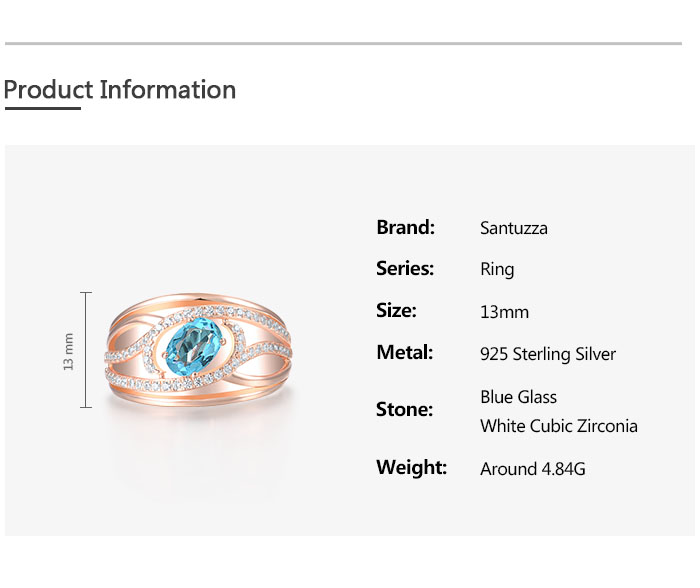
Task: Select the Stone: label
Action: (404, 409)
